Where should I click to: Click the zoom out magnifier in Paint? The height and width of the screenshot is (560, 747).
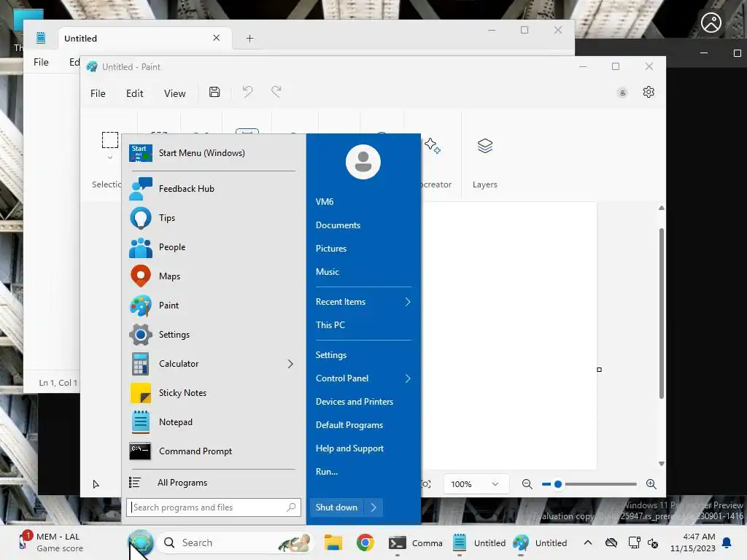(527, 484)
